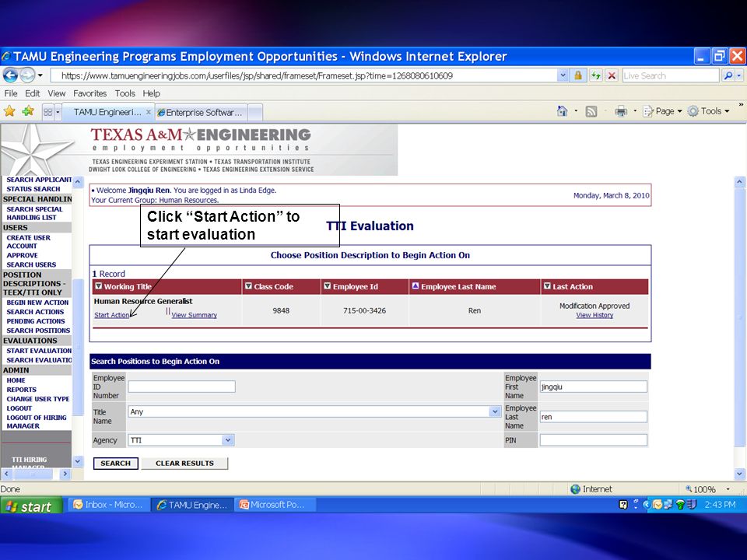The image size is (747, 560).
Task: Click the Stop loading red X icon
Action: point(612,75)
